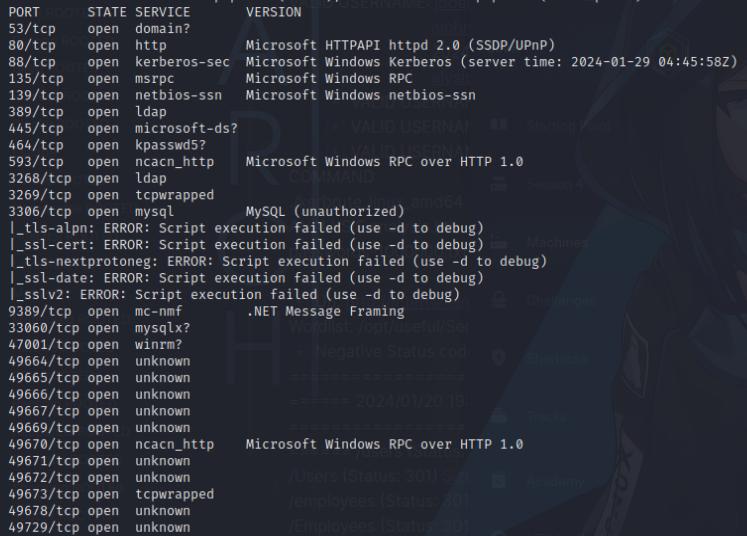Click the MySQL (unauthorized) version text
The image size is (747, 536).
pyautogui.click(x=325, y=212)
